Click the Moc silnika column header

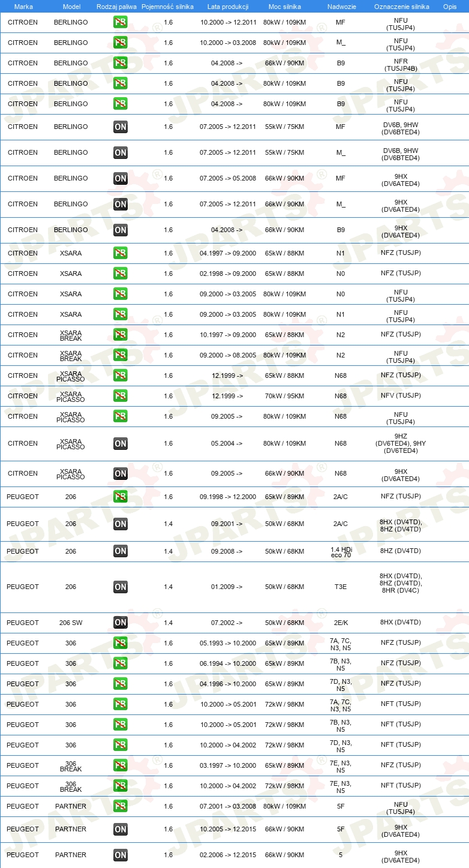click(x=285, y=7)
